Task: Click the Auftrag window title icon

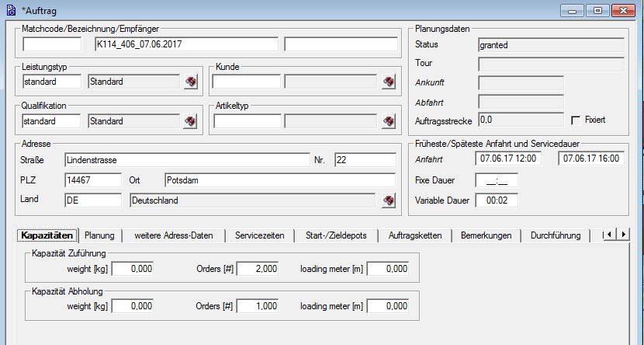Action: point(10,11)
